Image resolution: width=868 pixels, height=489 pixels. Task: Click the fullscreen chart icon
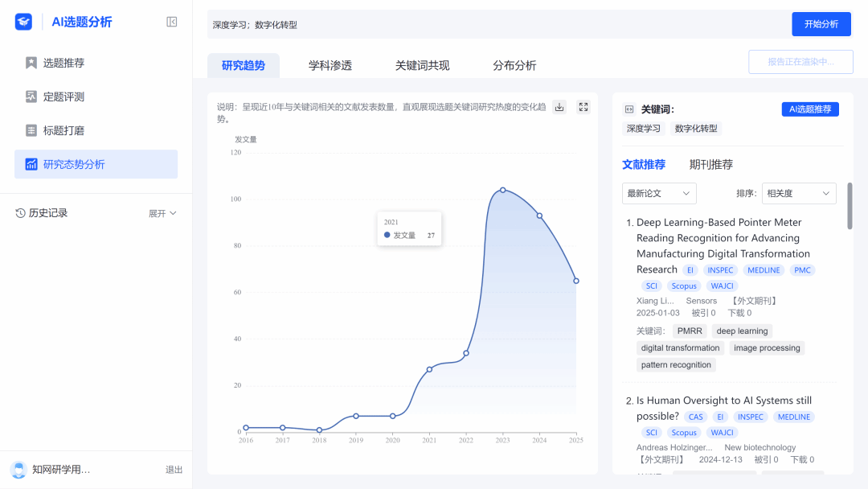click(x=583, y=107)
